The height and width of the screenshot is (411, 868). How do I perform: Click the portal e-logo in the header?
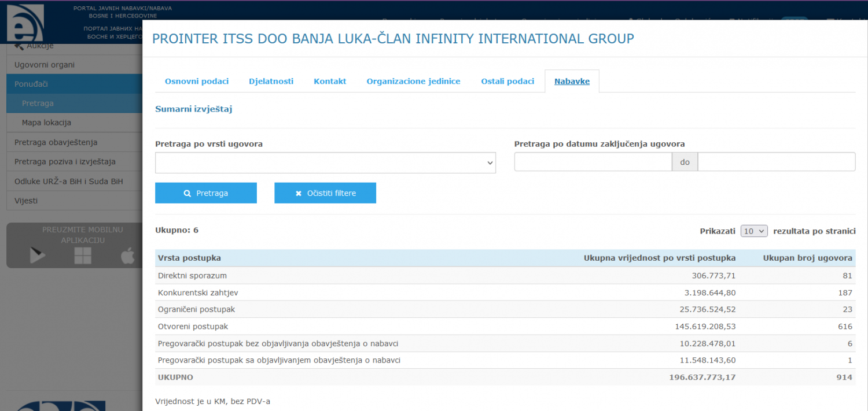coord(25,23)
